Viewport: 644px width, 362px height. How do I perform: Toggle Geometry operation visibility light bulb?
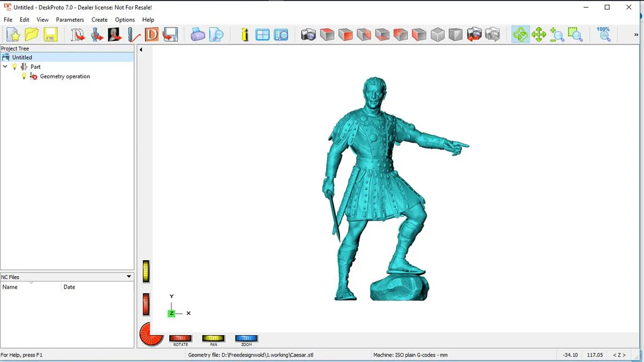pos(24,76)
